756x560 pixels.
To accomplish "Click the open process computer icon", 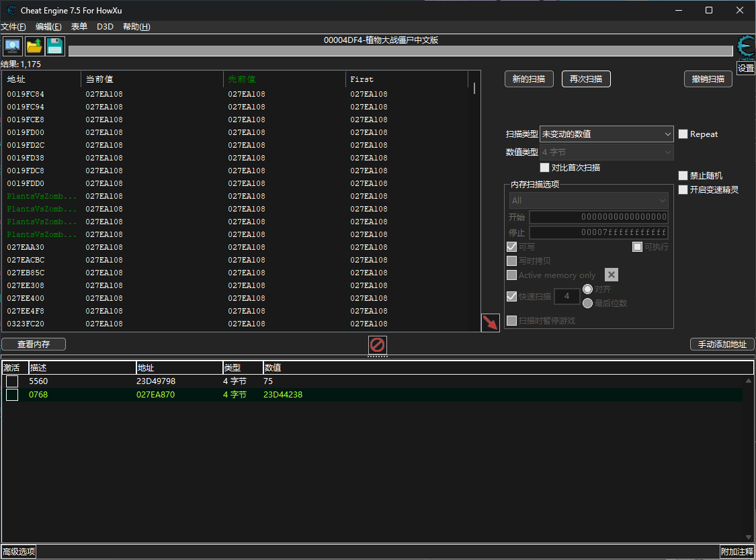I will point(12,46).
